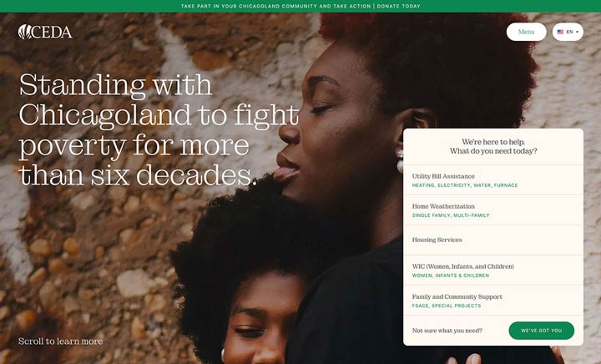Click the CEDA logo

point(45,32)
